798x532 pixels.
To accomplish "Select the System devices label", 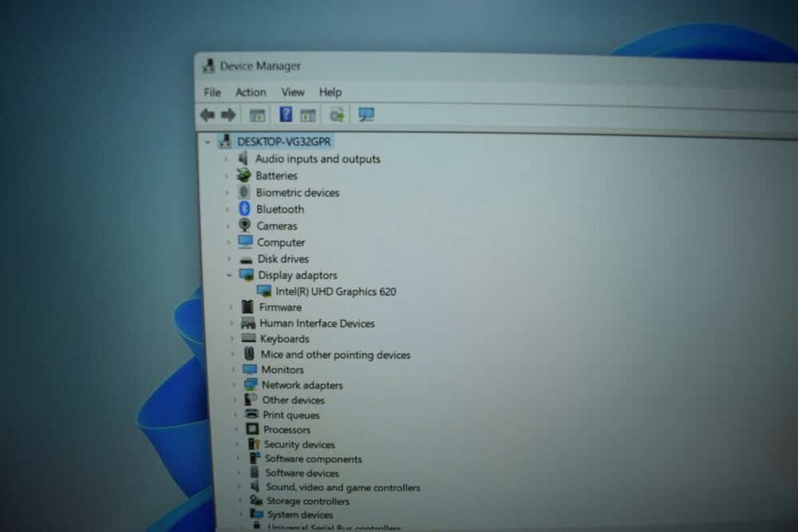I will click(300, 514).
